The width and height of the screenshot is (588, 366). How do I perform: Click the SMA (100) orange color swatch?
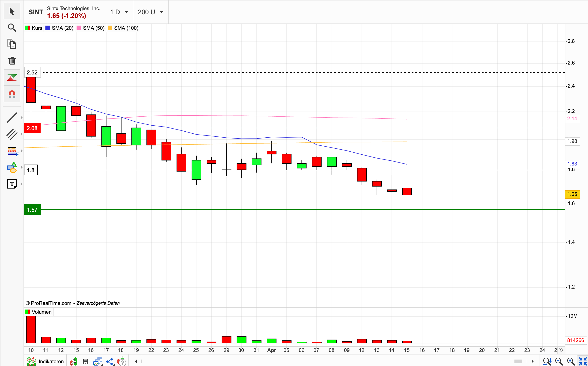click(x=110, y=28)
